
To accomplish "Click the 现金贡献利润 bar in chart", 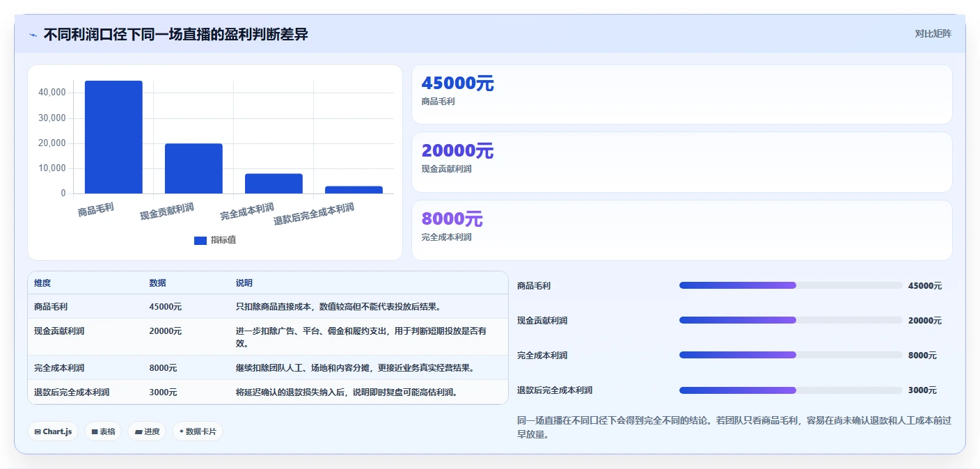I will pos(193,168).
